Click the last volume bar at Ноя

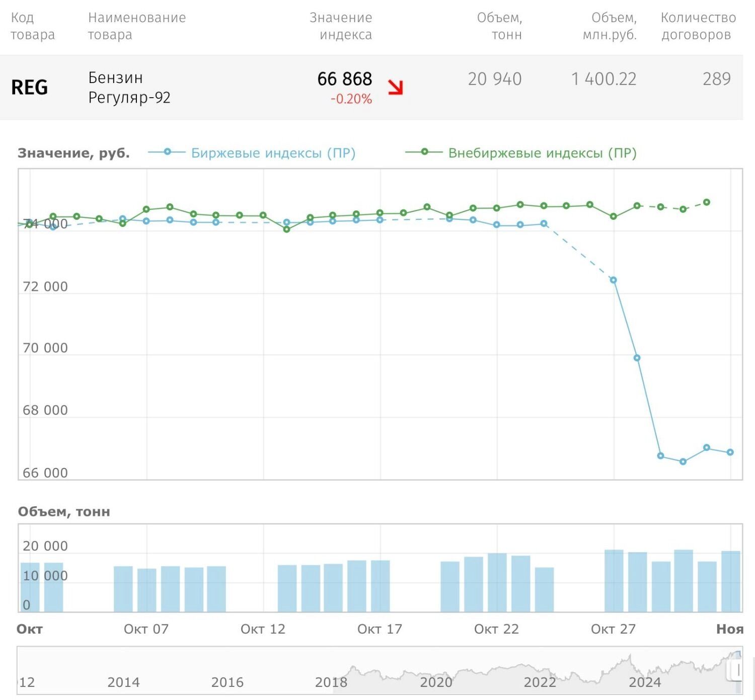tap(730, 581)
